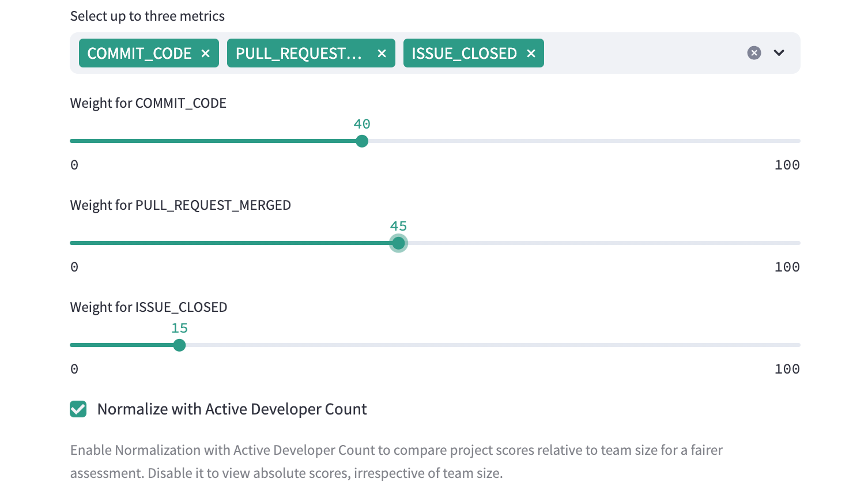Click the gray unfilled track of the PULL_REQUEST_MERGED slider
The width and height of the screenshot is (868, 490).
pyautogui.click(x=599, y=243)
